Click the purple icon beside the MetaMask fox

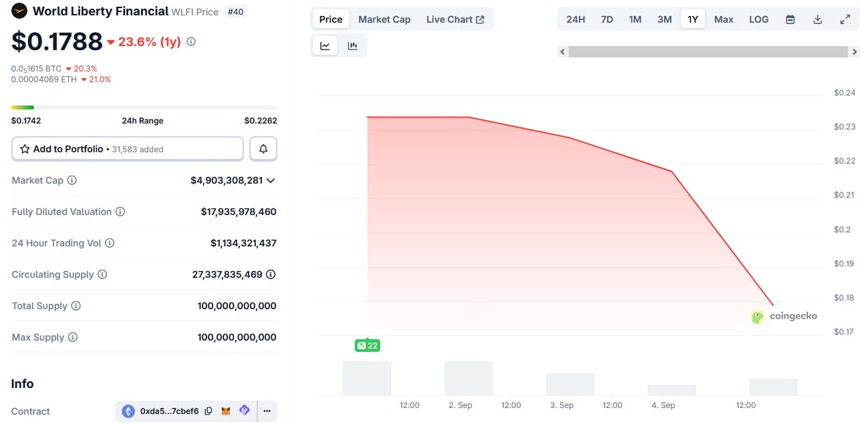(x=245, y=411)
